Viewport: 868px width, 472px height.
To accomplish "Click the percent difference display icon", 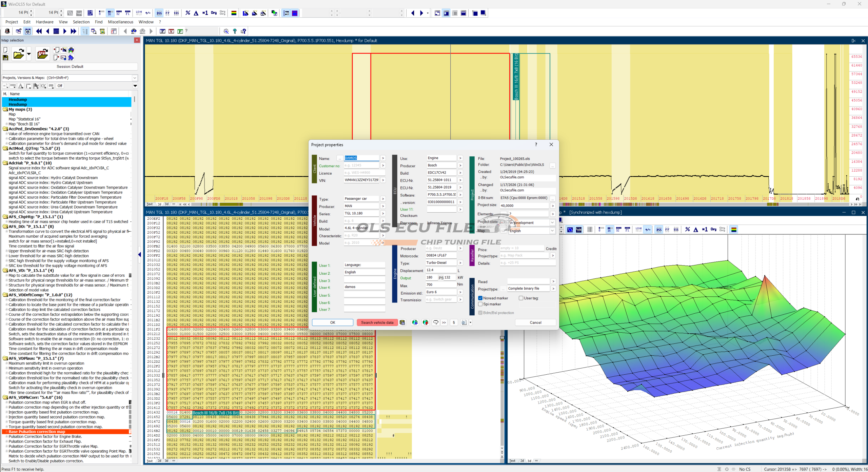I will click(x=188, y=13).
